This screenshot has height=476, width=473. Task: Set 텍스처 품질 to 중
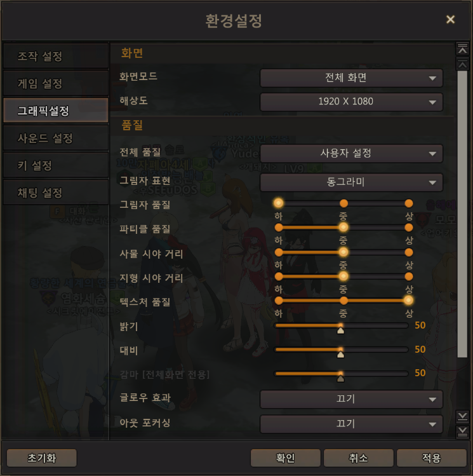(343, 301)
